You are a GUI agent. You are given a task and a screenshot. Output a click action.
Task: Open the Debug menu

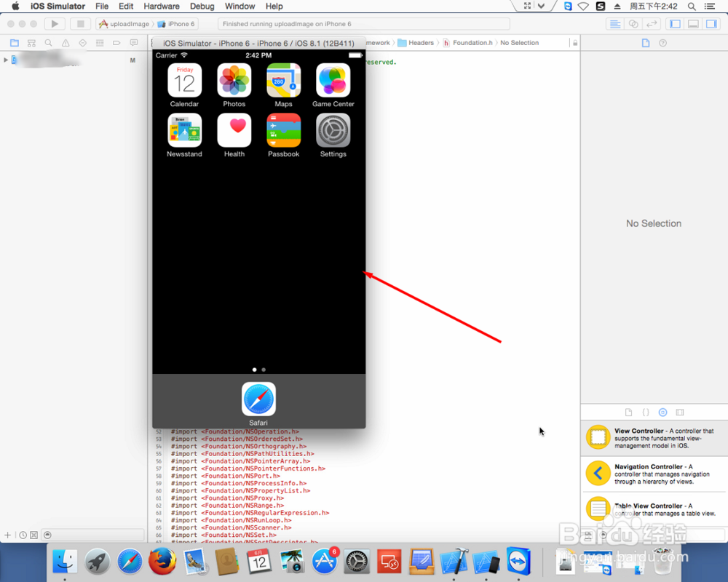(202, 6)
